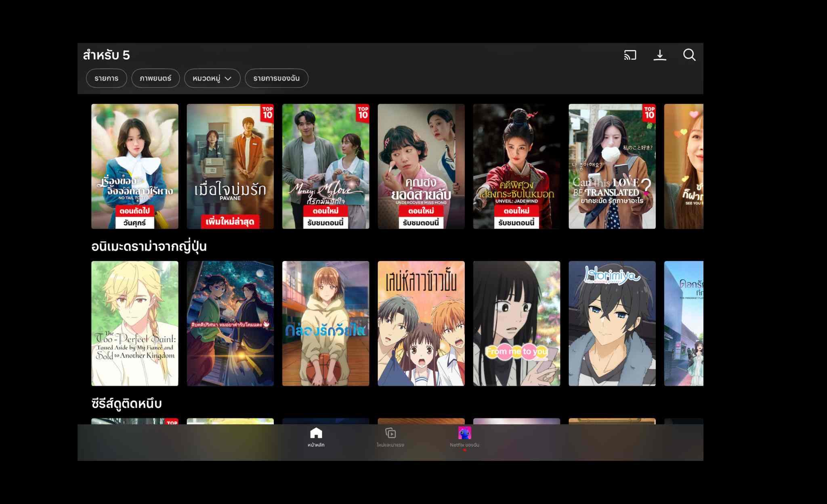This screenshot has width=827, height=504.
Task: Click รับชมตอนนี้ label on Money My Love
Action: tap(325, 223)
